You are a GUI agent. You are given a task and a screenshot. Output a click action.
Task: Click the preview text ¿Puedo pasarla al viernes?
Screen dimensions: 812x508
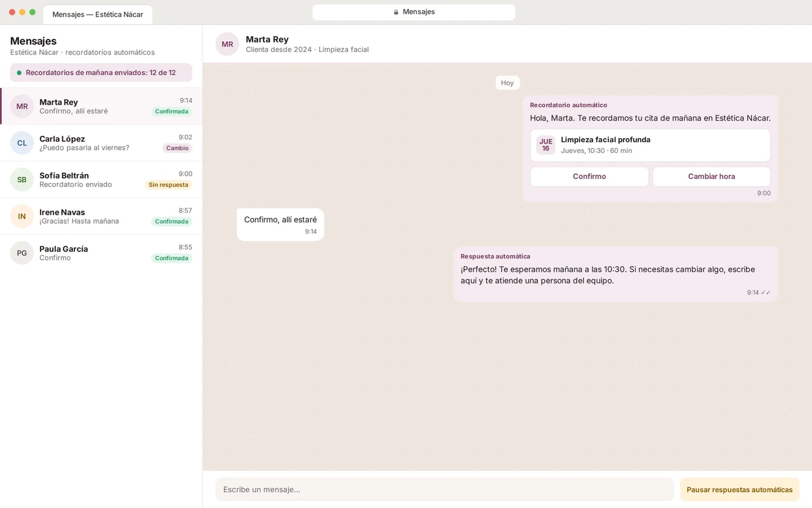[x=84, y=148]
